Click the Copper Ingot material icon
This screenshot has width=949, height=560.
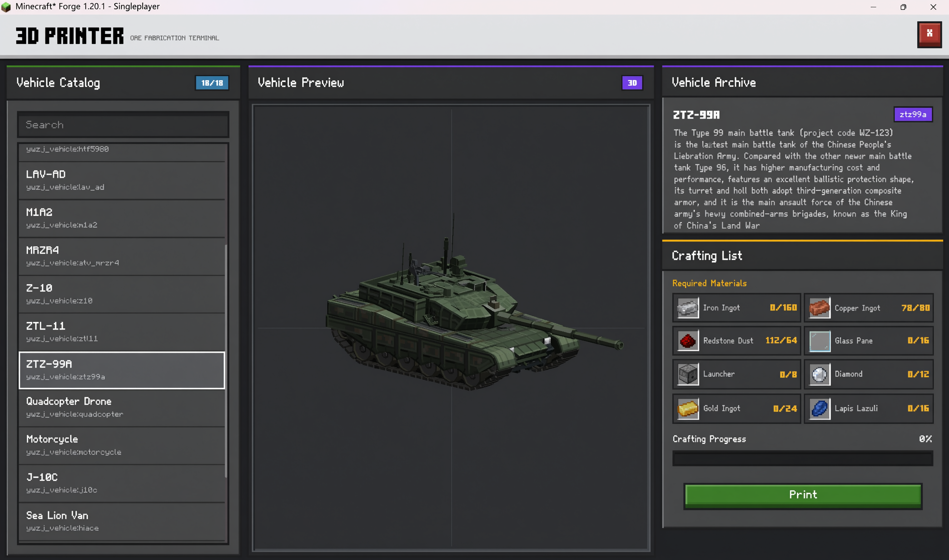pyautogui.click(x=820, y=308)
